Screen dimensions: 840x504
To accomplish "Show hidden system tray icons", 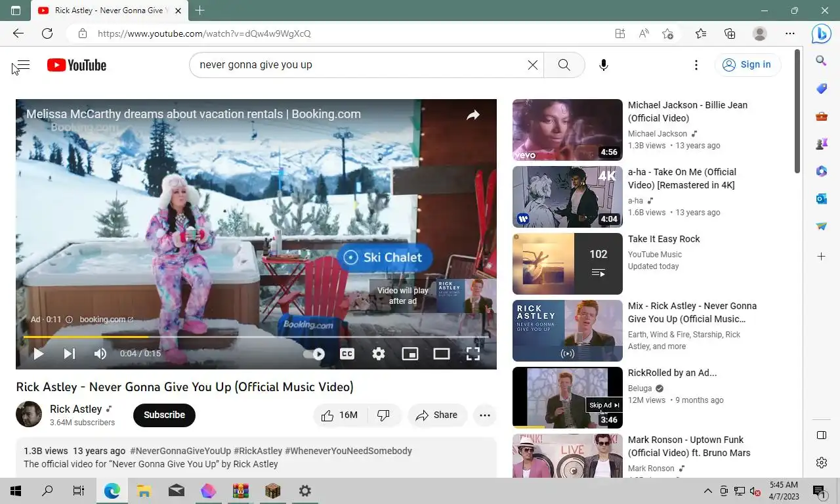I will [707, 491].
